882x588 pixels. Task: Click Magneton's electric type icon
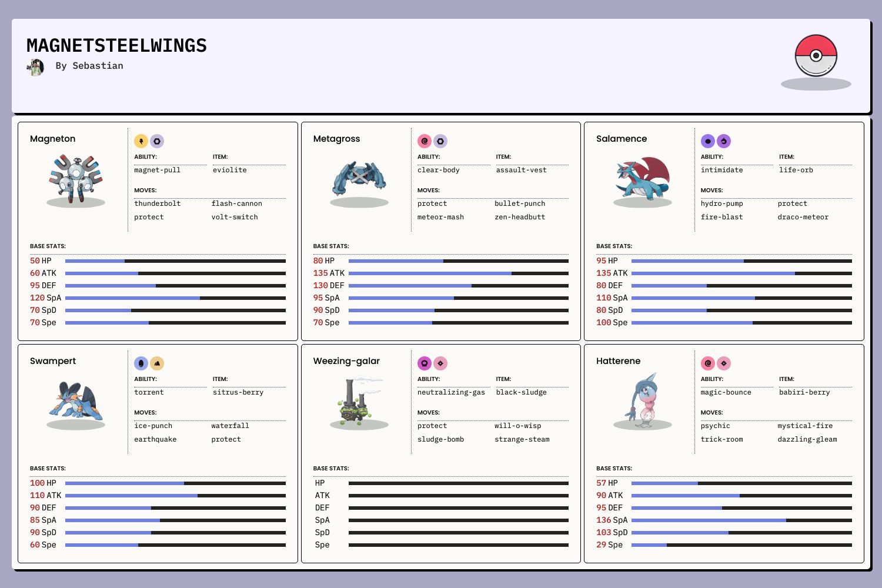141,141
